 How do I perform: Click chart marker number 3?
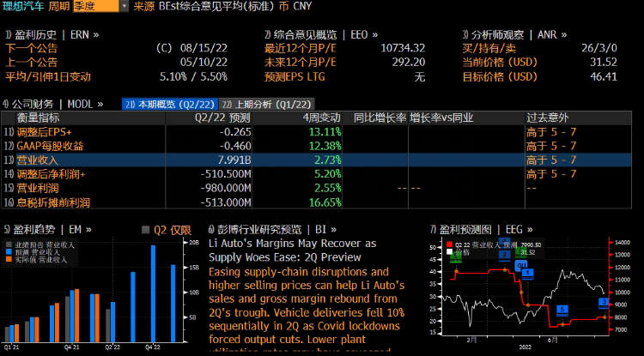(604, 303)
